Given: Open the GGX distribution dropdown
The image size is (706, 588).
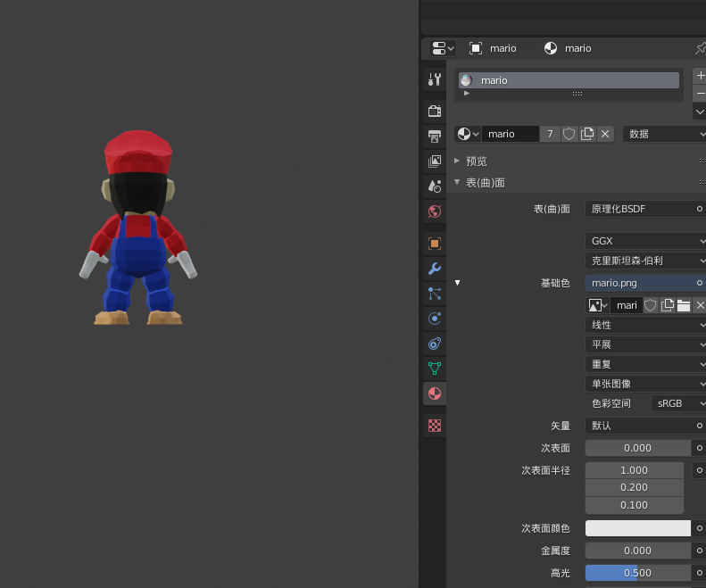Looking at the screenshot, I should pos(645,241).
